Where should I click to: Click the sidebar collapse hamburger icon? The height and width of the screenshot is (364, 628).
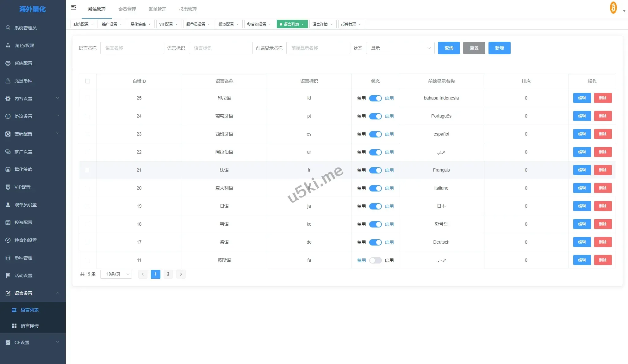pos(74,7)
